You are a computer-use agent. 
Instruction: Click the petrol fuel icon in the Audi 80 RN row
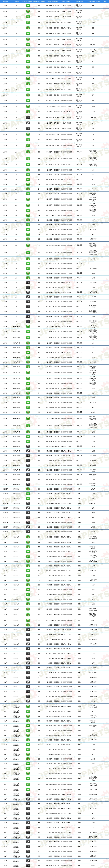click(x=28, y=11)
